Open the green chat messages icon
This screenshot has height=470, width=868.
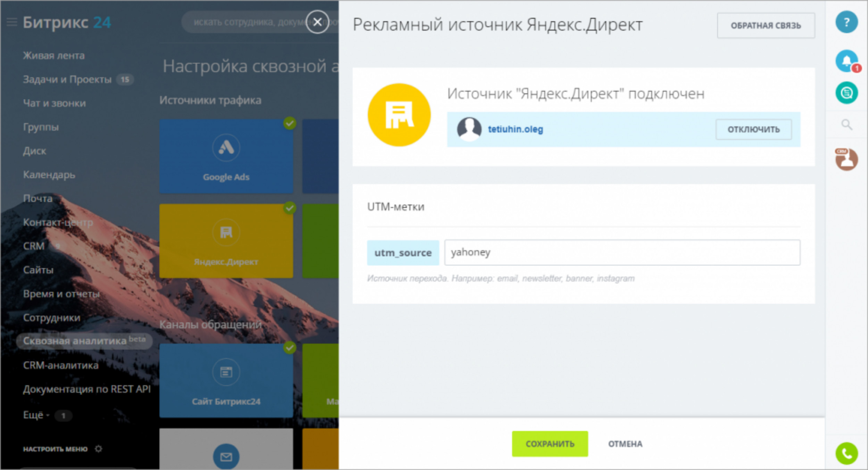click(x=846, y=93)
